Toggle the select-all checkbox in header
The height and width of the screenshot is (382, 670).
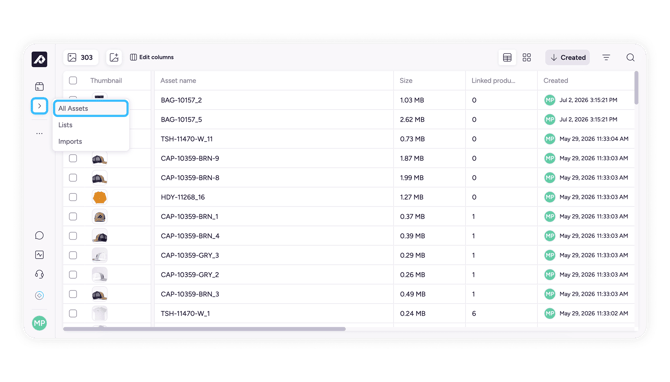73,80
